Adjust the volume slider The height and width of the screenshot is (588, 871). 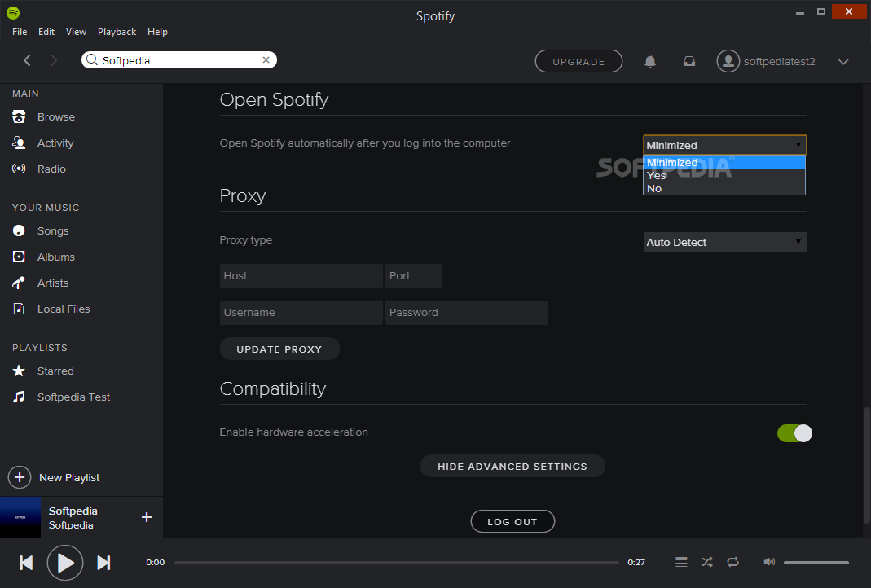[816, 563]
